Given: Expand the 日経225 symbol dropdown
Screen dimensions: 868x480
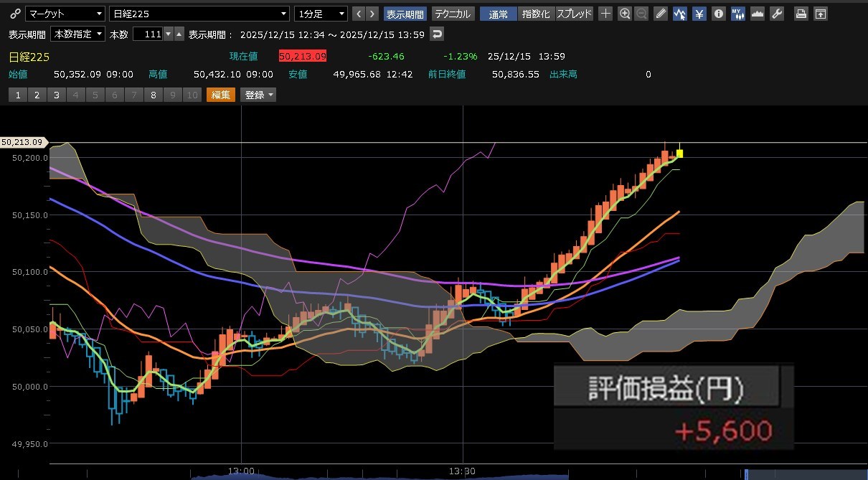Looking at the screenshot, I should pyautogui.click(x=199, y=14).
